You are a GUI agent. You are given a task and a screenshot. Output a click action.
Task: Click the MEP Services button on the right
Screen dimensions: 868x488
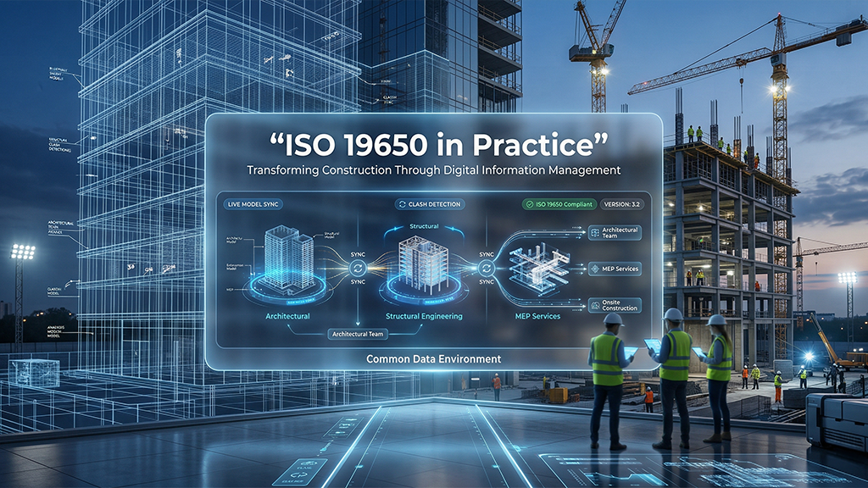click(x=616, y=269)
